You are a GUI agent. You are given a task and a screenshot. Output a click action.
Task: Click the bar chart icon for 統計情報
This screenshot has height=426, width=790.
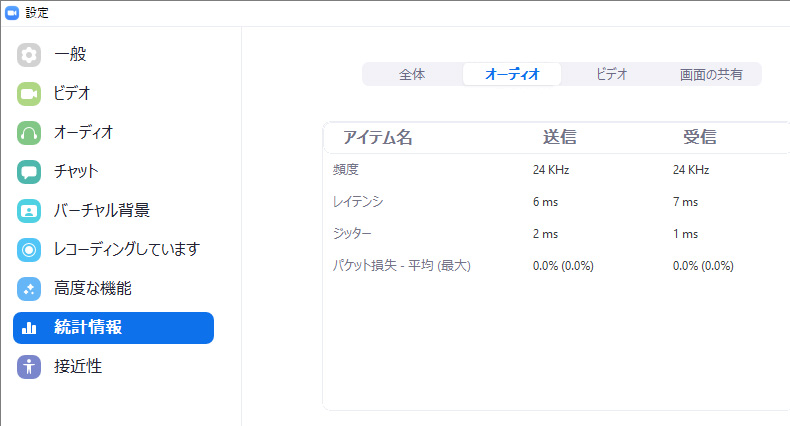click(x=29, y=328)
